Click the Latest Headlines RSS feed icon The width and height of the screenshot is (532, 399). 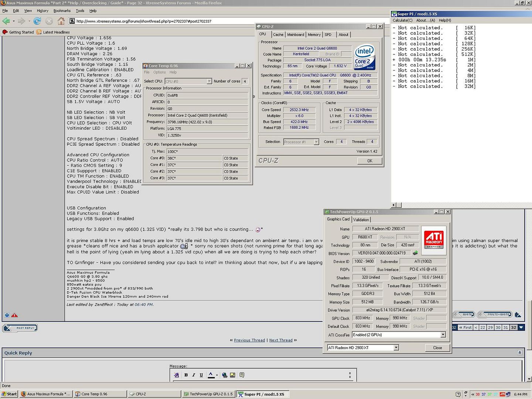coord(39,32)
